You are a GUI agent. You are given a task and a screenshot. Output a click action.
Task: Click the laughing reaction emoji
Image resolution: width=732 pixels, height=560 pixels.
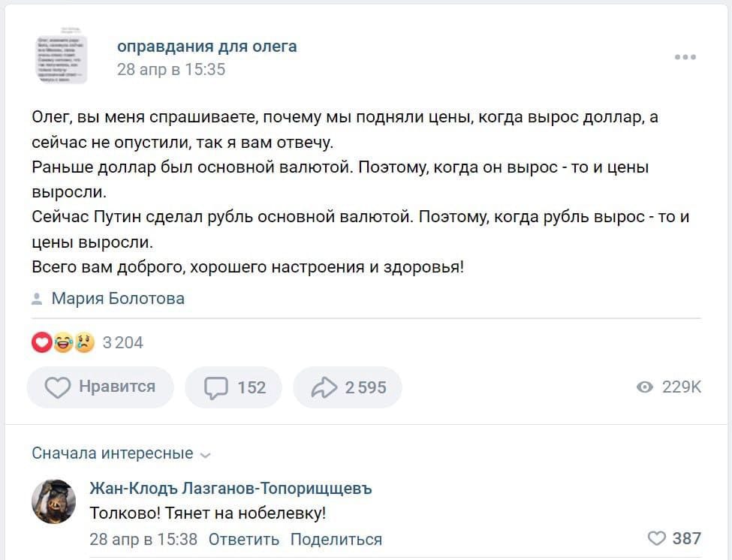point(63,343)
